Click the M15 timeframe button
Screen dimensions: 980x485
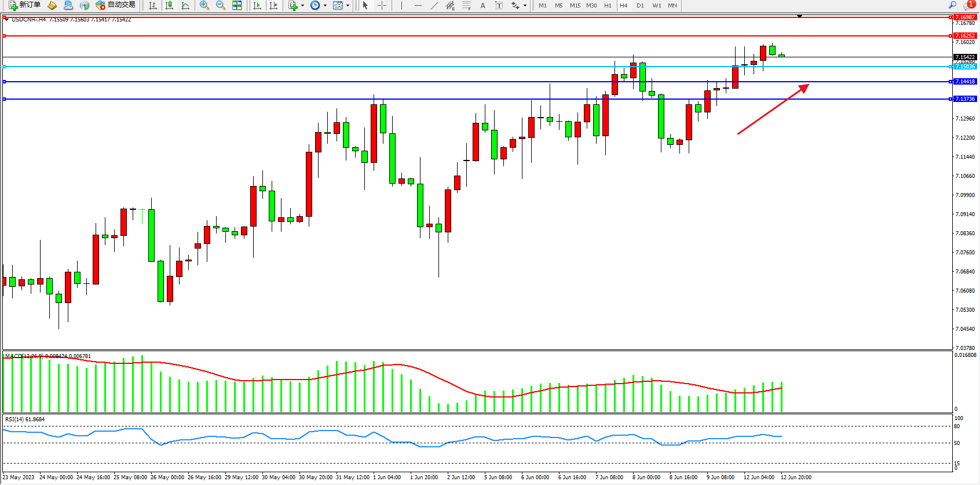point(575,5)
